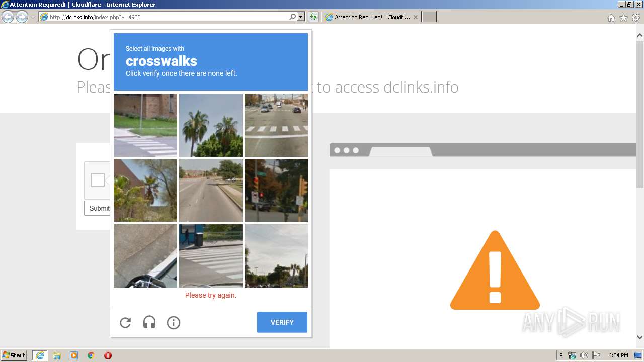The width and height of the screenshot is (644, 362).
Task: Click the Action Center flag tray icon
Action: point(596,355)
